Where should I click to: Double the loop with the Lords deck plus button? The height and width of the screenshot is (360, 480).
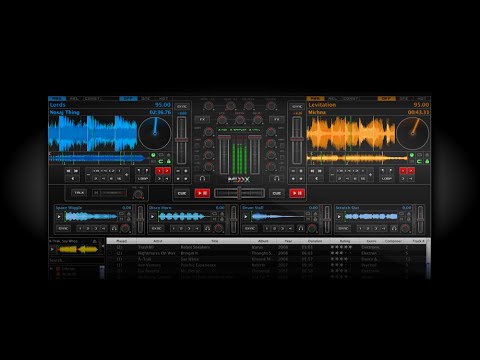pyautogui.click(x=127, y=175)
